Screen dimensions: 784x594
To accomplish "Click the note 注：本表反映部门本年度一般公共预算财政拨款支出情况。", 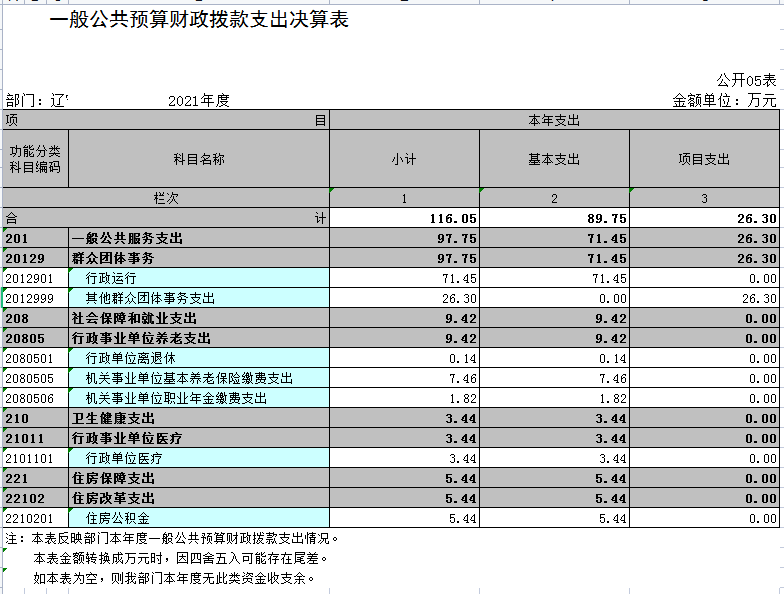I will 173,538.
